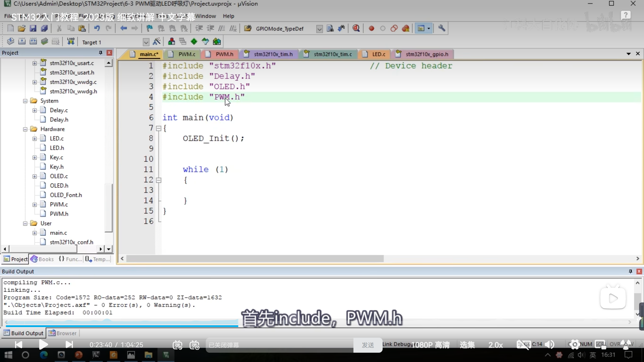Start debug session icon with magnifier
The image size is (644, 362).
point(356,28)
